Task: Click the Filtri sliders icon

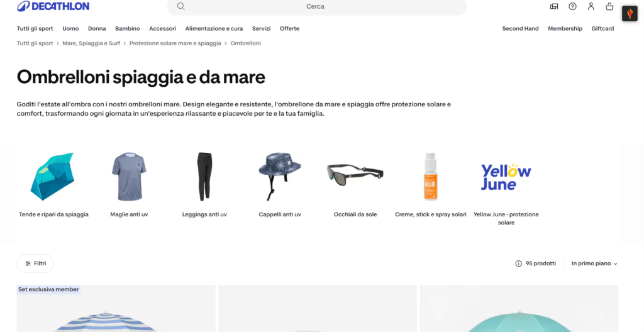Action: 28,263
